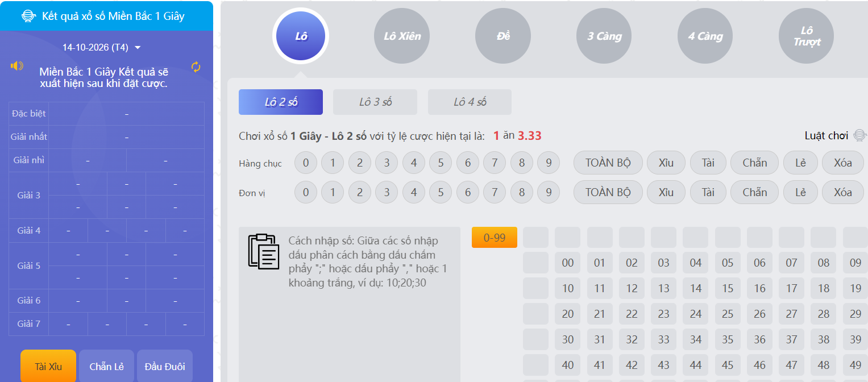Select the Tài Xỉu tab
Image resolution: width=868 pixels, height=382 pixels.
pos(48,366)
